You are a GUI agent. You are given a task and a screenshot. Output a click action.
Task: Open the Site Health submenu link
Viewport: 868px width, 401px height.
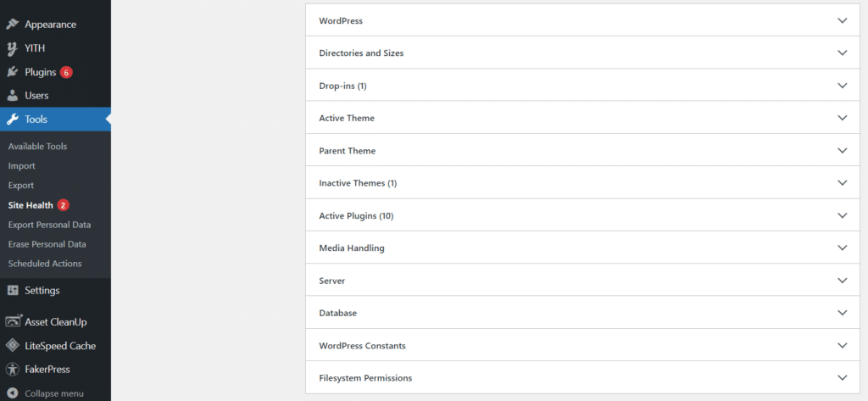31,205
